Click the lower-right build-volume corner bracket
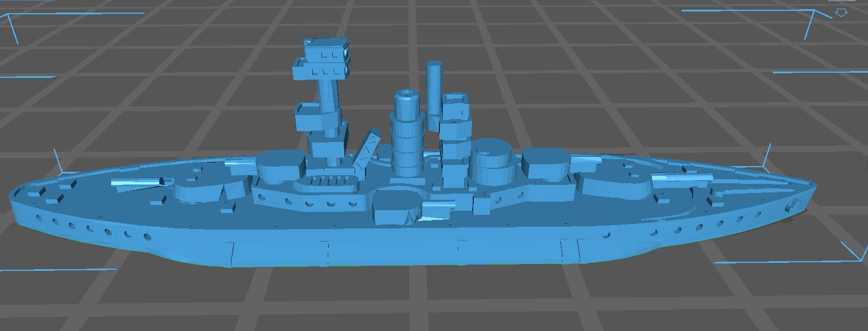Image resolution: width=868 pixels, height=331 pixels. pos(855,253)
